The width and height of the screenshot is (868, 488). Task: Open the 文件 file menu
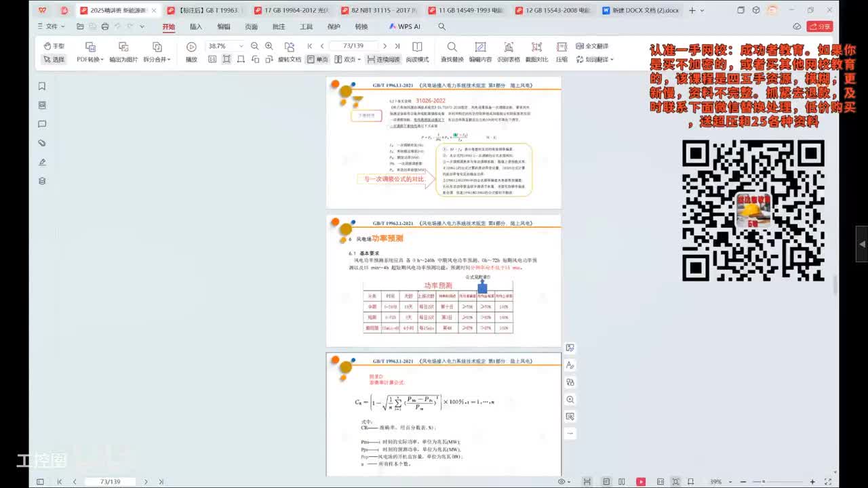(x=51, y=26)
